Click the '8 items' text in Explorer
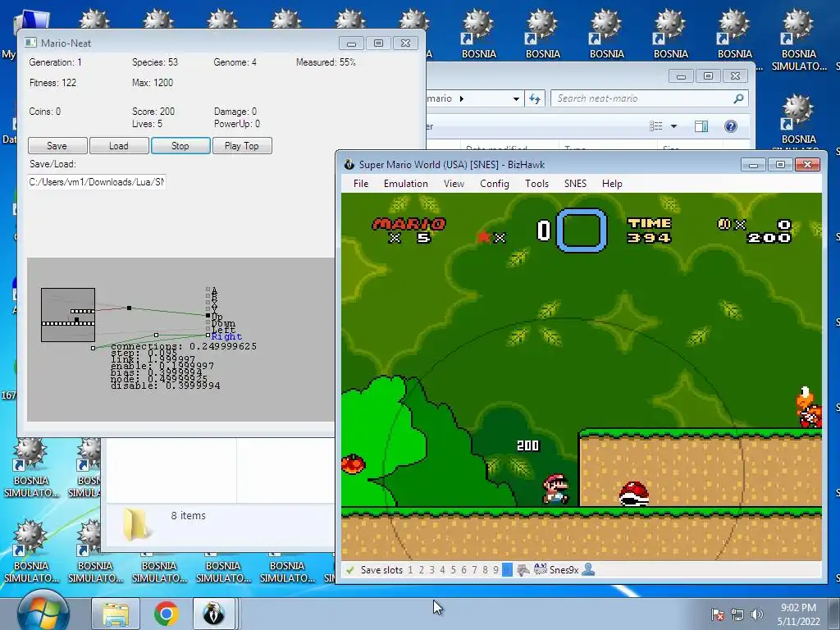Screen dimensions: 840x630 (x=188, y=515)
